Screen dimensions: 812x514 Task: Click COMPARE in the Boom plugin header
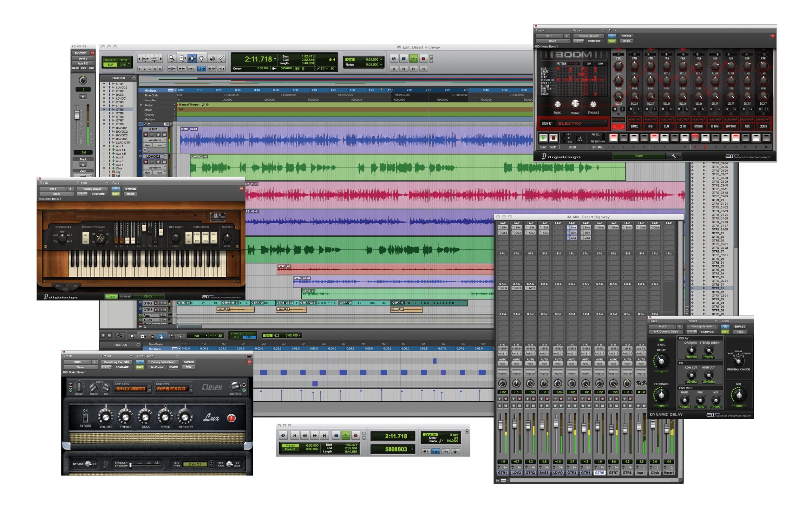594,41
